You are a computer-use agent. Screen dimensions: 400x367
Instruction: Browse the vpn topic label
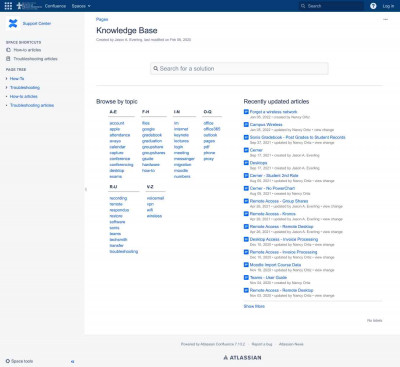pos(150,204)
